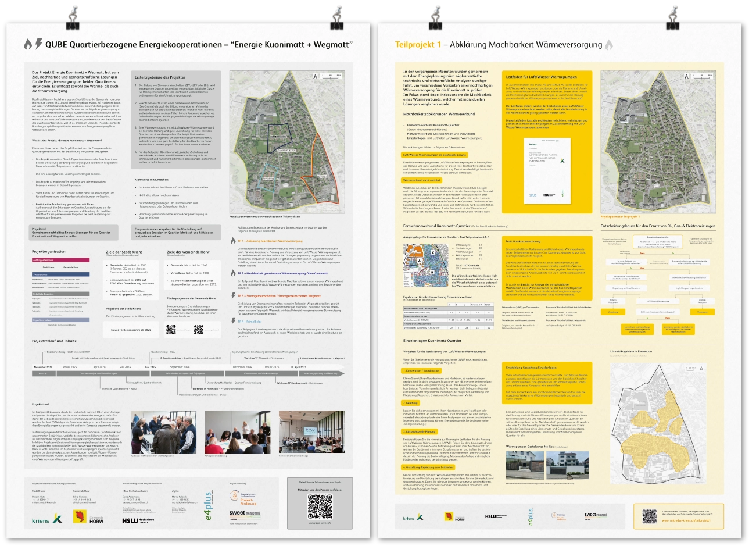Click the HSLU Hochschule Luzern logo on the QUBE poster
Screen dimensions: 756x553
coord(138,520)
